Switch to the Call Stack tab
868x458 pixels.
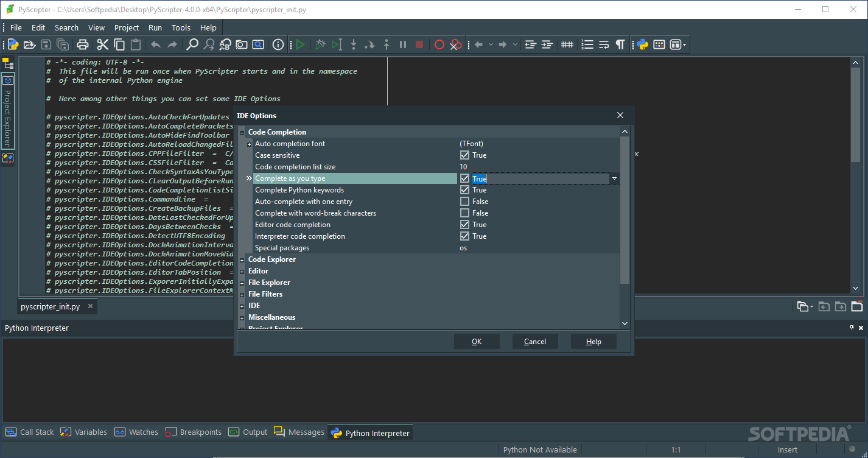30,432
